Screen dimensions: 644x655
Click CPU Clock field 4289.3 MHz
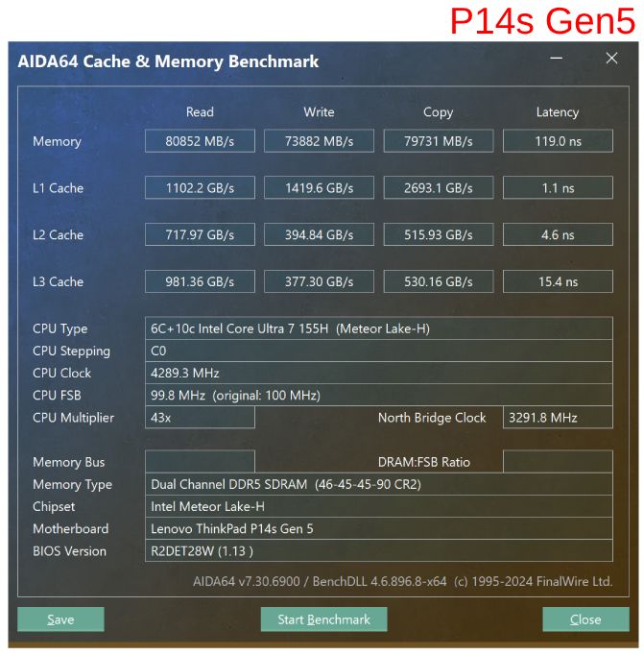379,373
